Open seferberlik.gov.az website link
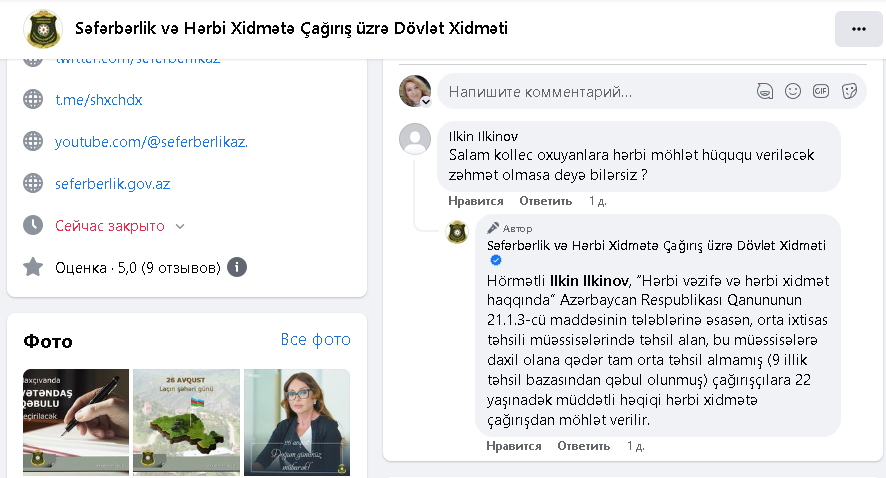Image resolution: width=886 pixels, height=478 pixels. [x=112, y=184]
